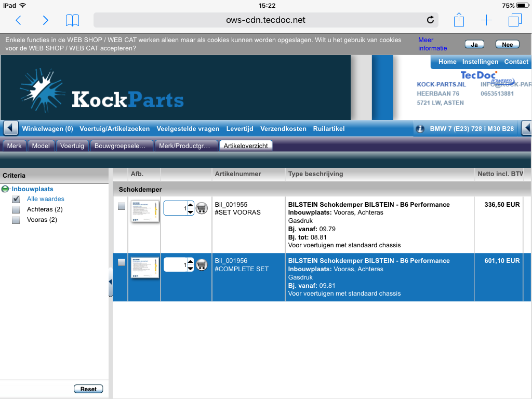Open the Levertijd menu item
This screenshot has height=399, width=532.
(240, 129)
